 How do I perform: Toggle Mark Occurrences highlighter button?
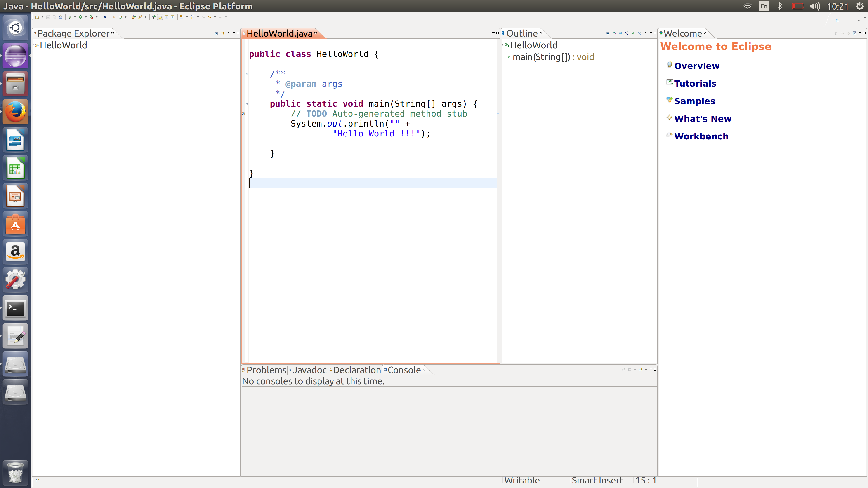tap(160, 17)
